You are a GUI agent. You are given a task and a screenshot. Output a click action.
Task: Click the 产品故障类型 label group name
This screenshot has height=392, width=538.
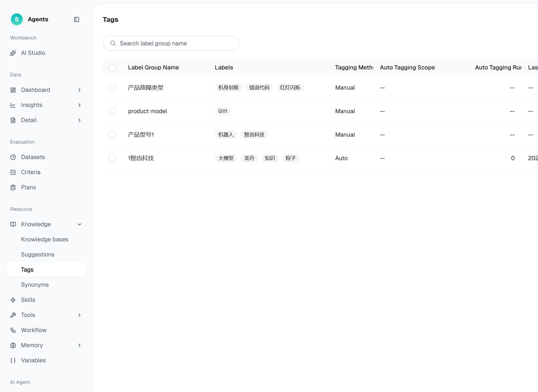click(146, 88)
